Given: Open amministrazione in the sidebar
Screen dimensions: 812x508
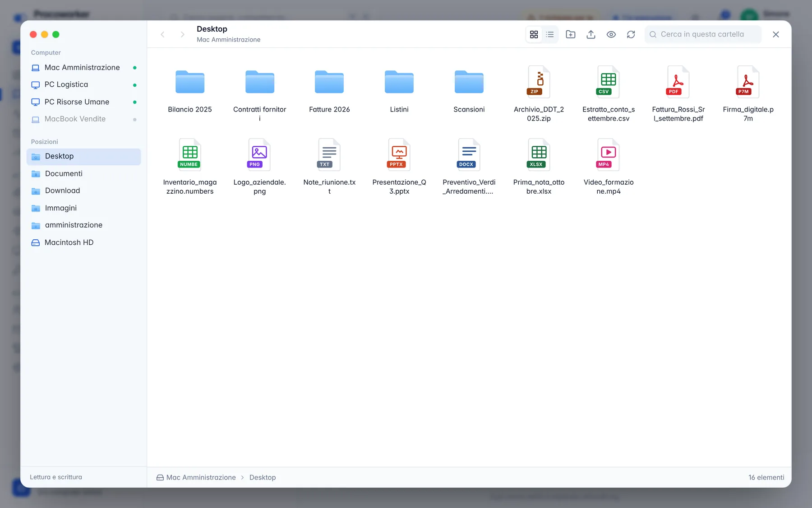Looking at the screenshot, I should pyautogui.click(x=84, y=225).
